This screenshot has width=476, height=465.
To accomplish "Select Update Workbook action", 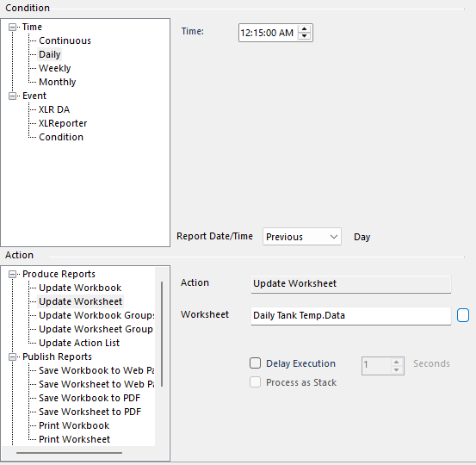I will (80, 288).
